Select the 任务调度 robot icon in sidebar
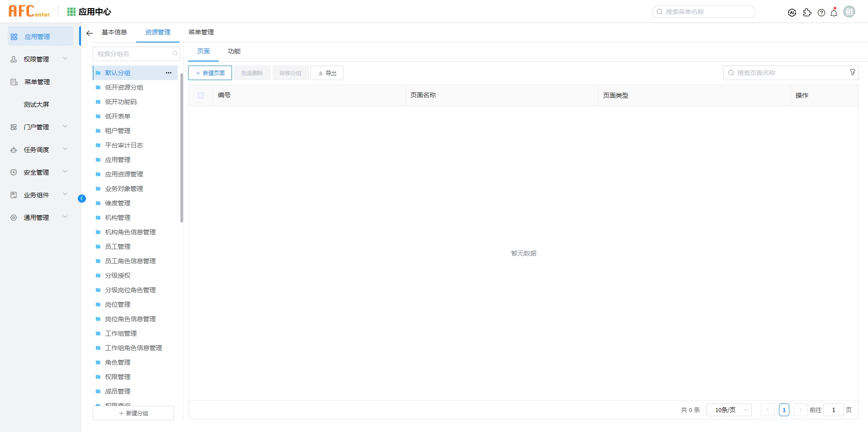 [13, 149]
